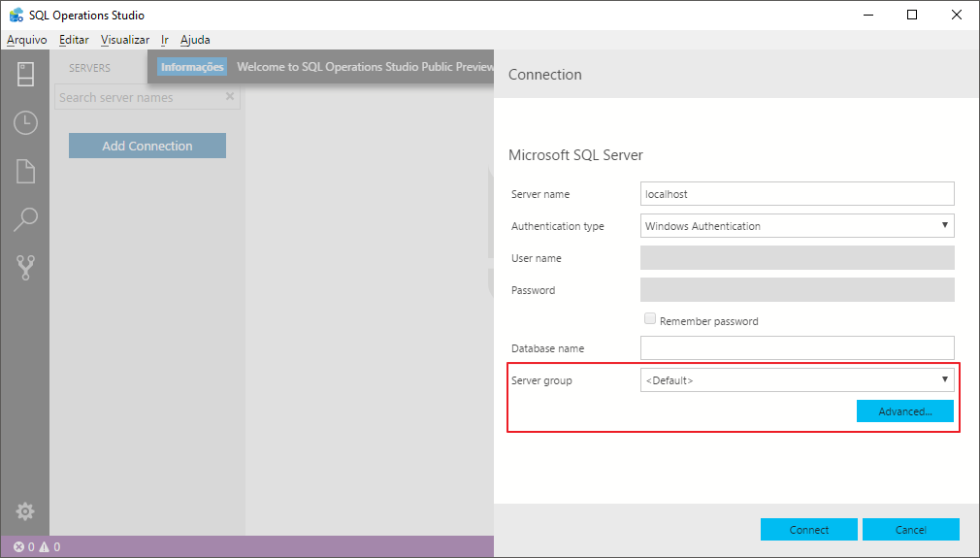The width and height of the screenshot is (980, 558).
Task: Click the Add Connection button
Action: [x=147, y=146]
